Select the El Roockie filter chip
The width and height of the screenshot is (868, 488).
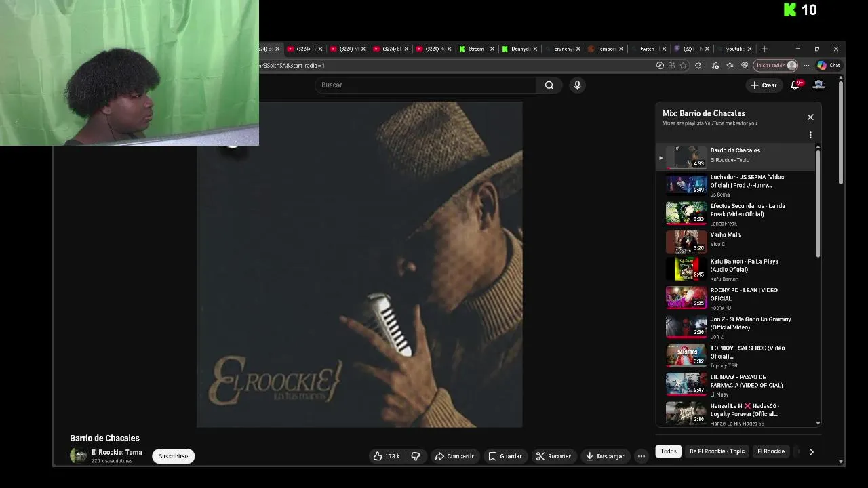click(771, 451)
